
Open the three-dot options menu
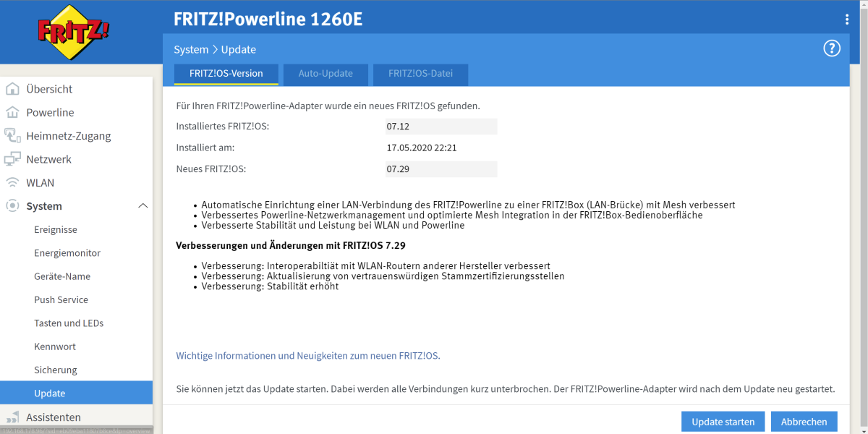coord(847,20)
